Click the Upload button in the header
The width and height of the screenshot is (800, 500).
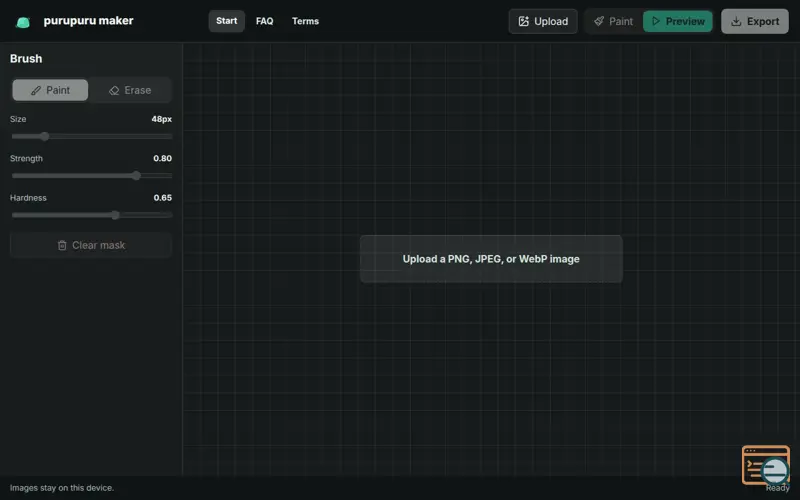point(543,21)
